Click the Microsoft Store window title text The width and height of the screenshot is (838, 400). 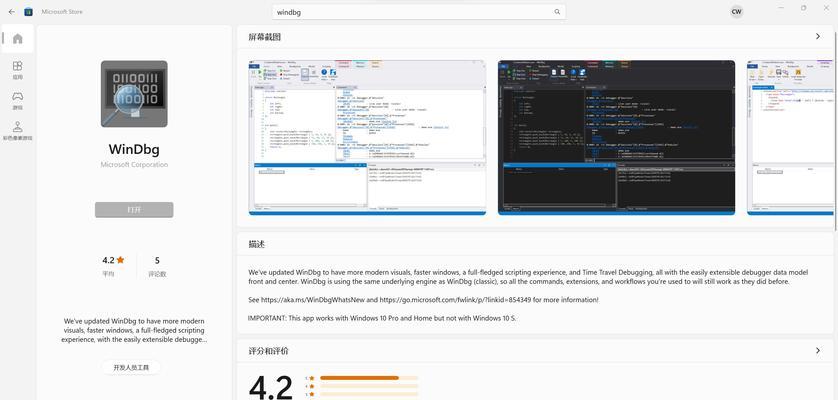(62, 12)
